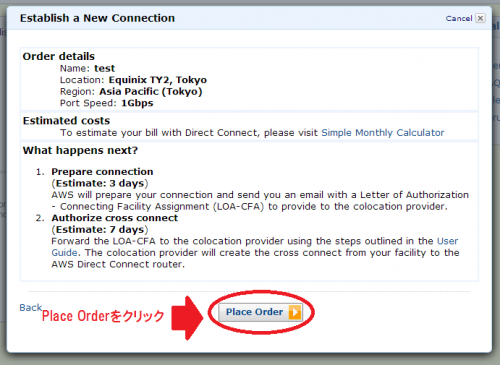
Task: Open the Simple Monthly Calculator link
Action: (x=383, y=133)
